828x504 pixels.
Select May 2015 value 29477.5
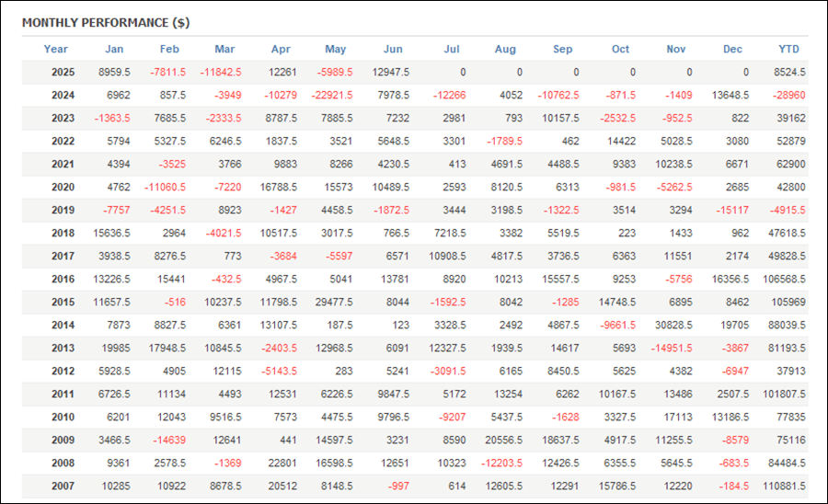pyautogui.click(x=334, y=303)
